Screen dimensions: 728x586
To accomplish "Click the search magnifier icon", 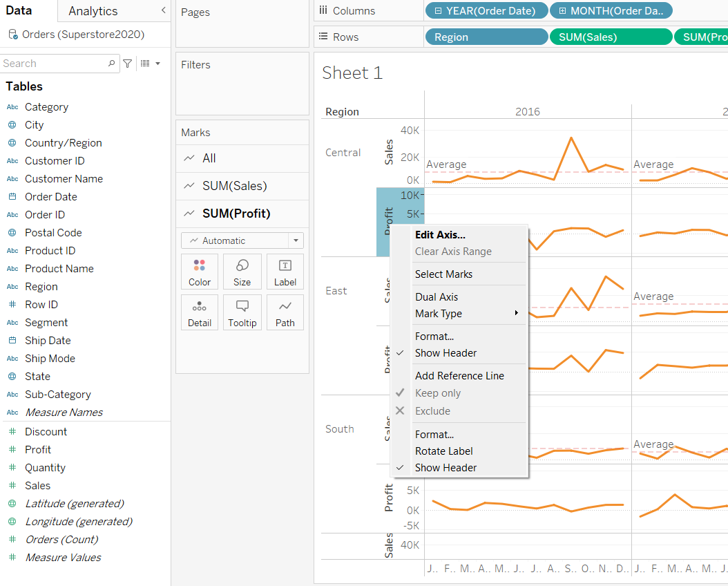I will tap(112, 64).
